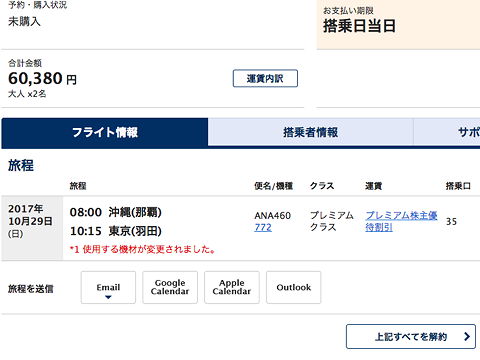Select the フライト情報 tab
The height and width of the screenshot is (360, 480).
tap(105, 132)
